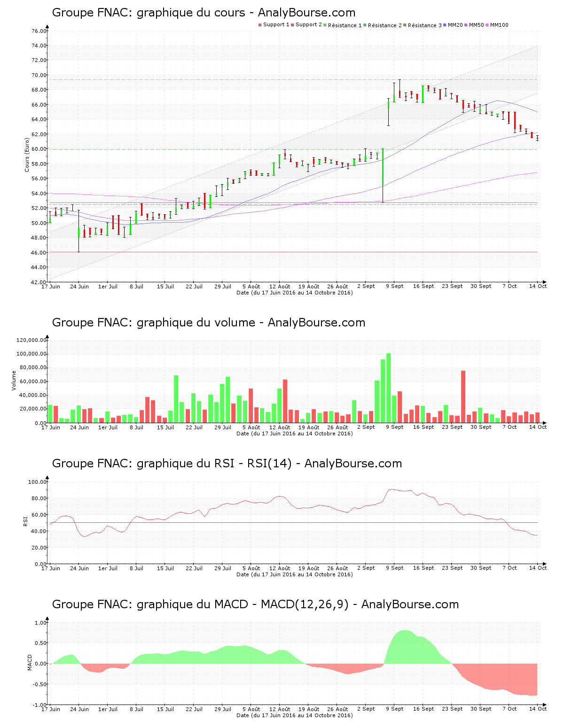Click the tallest green volume bar
Image resolution: width=564 pixels, height=728 pixels.
[x=389, y=388]
